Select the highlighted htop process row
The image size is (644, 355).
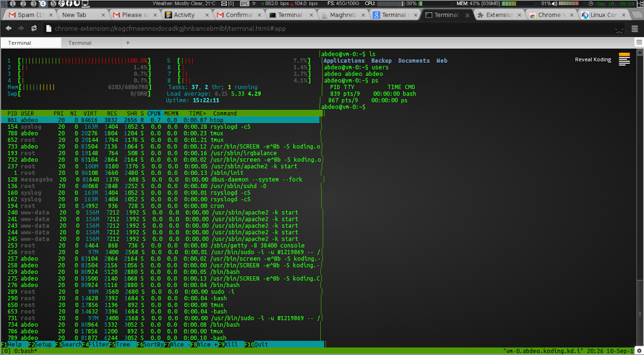(x=160, y=120)
